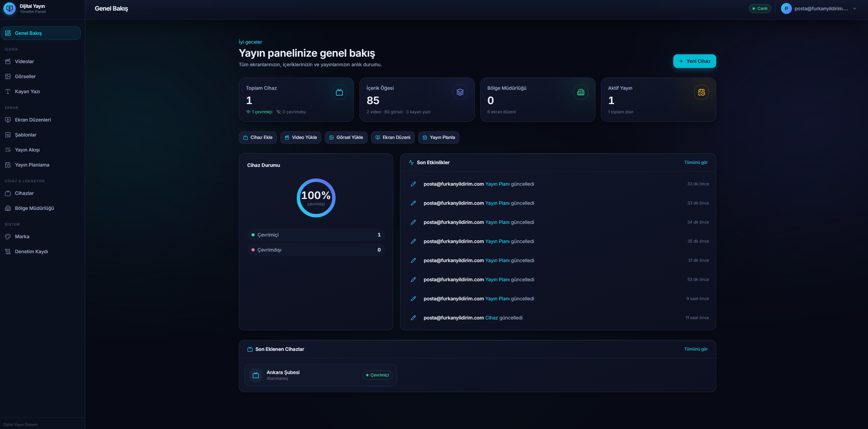The image size is (868, 429).
Task: Open Tümünü gör link in Son Etkinlikler
Action: (696, 162)
